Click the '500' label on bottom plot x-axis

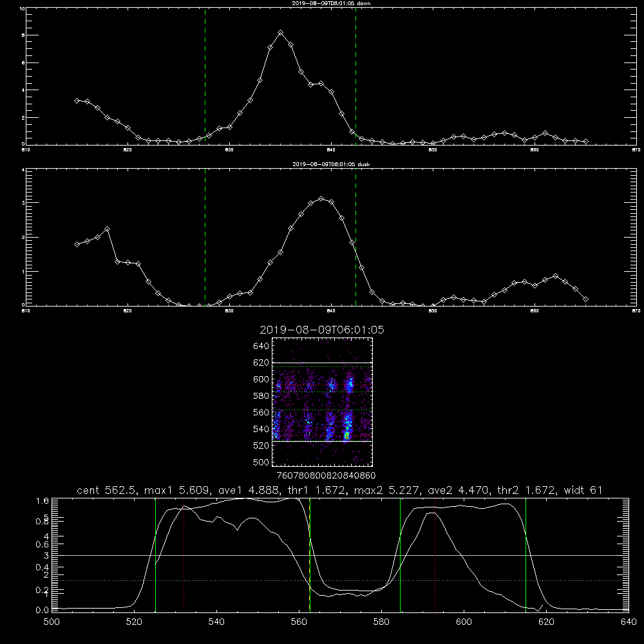coord(52,622)
